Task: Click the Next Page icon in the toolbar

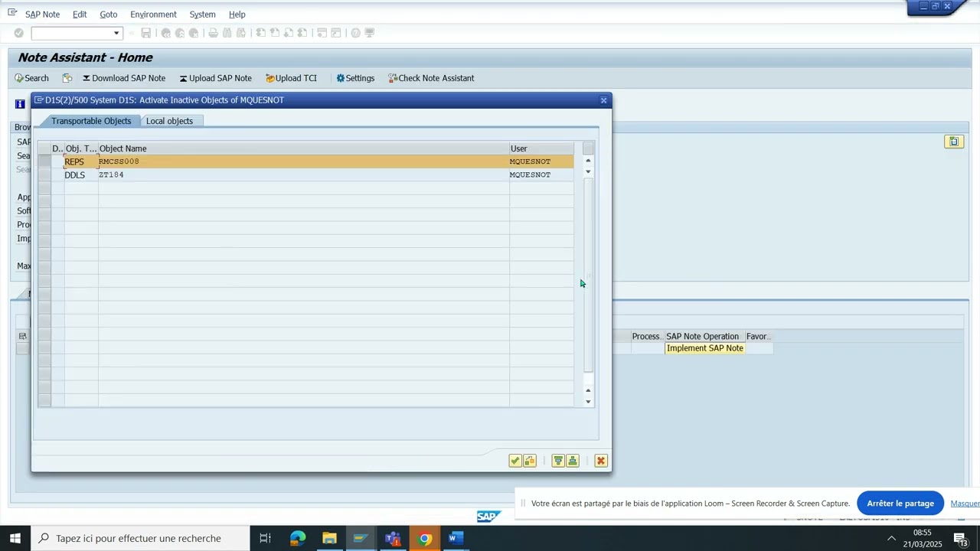Action: (289, 33)
